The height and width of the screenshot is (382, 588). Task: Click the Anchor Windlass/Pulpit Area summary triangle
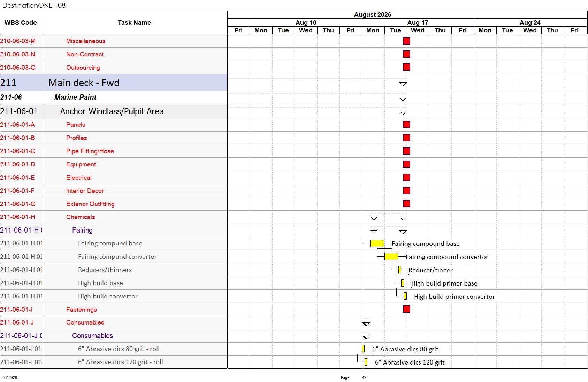pos(403,113)
